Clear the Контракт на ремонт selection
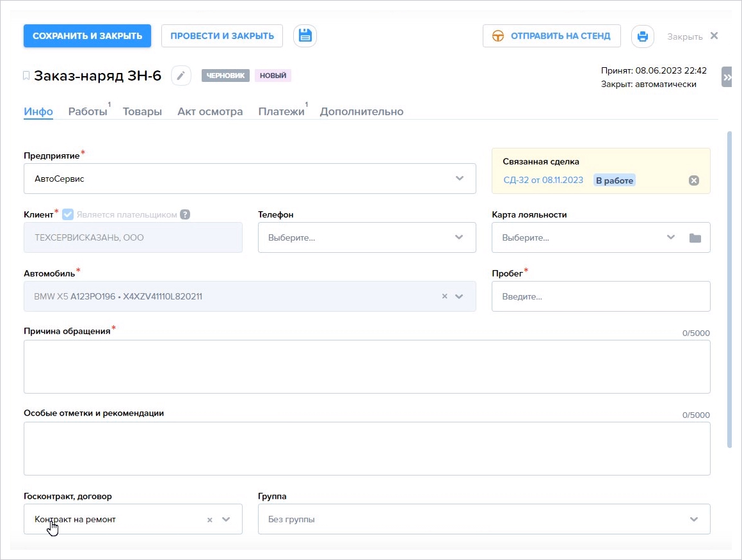This screenshot has height=560, width=742. tap(209, 520)
